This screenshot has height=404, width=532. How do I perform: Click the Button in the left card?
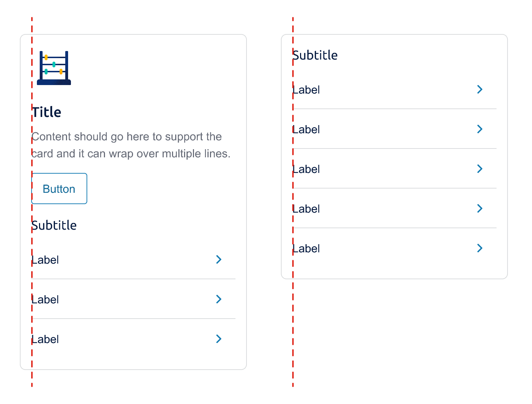click(59, 189)
